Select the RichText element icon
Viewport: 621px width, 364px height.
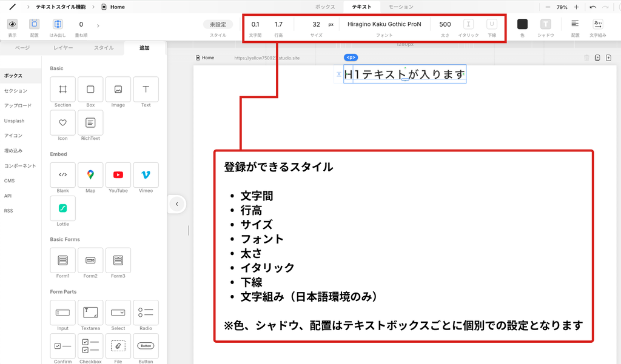click(x=90, y=123)
